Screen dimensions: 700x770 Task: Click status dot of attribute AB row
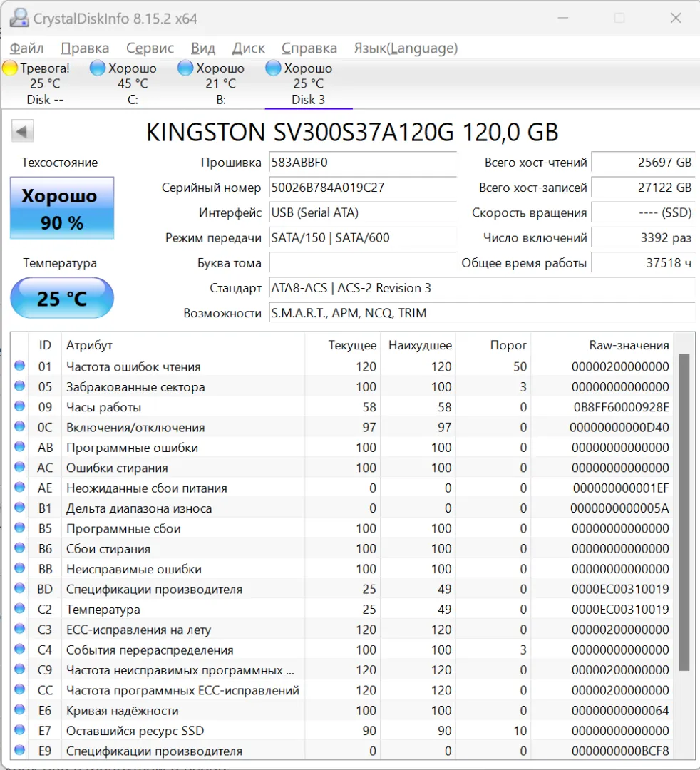pyautogui.click(x=20, y=447)
